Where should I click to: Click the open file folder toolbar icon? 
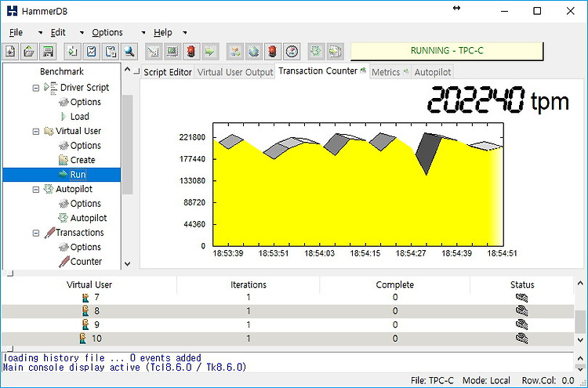click(x=29, y=51)
